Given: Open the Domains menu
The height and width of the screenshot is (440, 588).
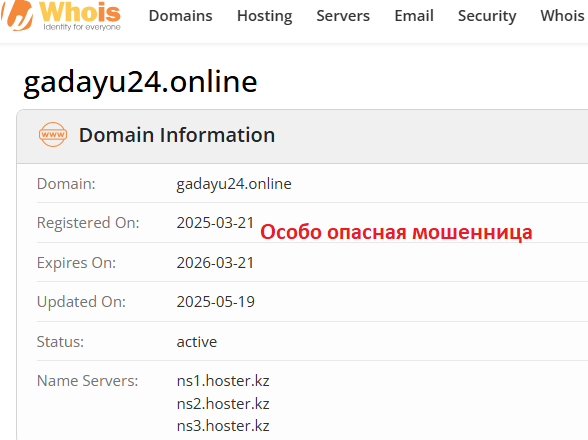Looking at the screenshot, I should pos(180,16).
